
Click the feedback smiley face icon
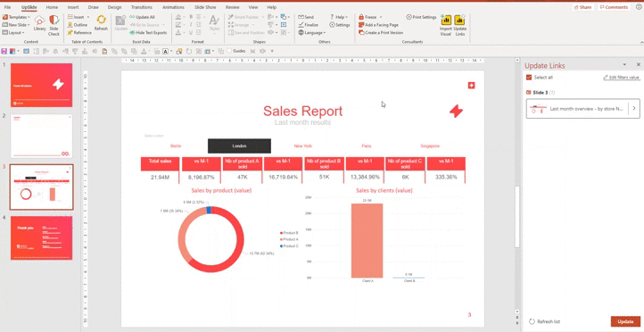[638, 6]
